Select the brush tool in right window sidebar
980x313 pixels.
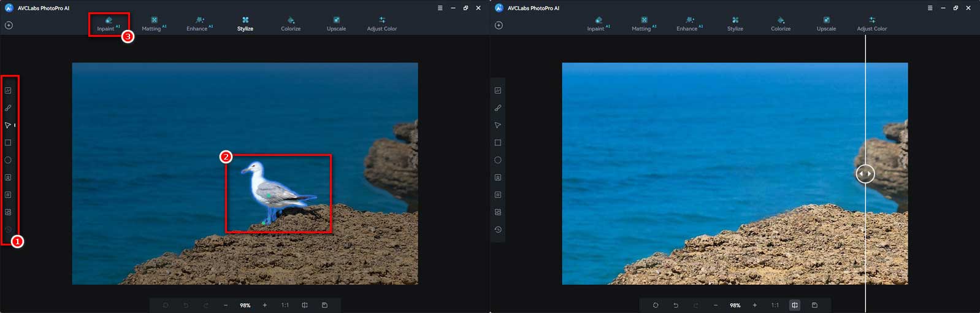(498, 108)
